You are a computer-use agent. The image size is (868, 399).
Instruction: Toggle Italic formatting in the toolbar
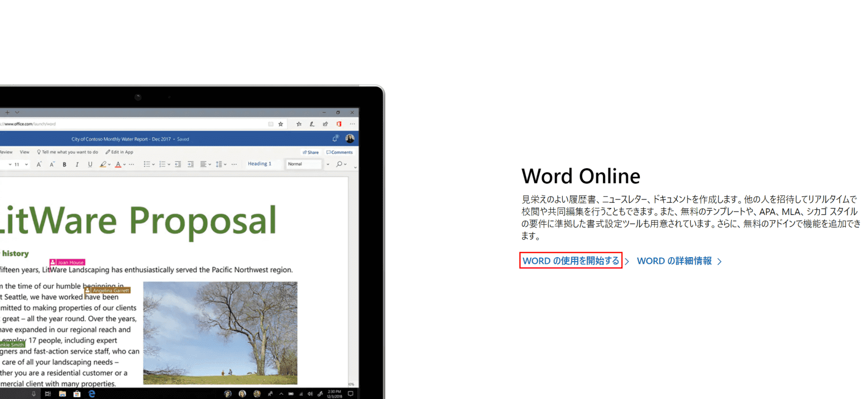pyautogui.click(x=77, y=164)
